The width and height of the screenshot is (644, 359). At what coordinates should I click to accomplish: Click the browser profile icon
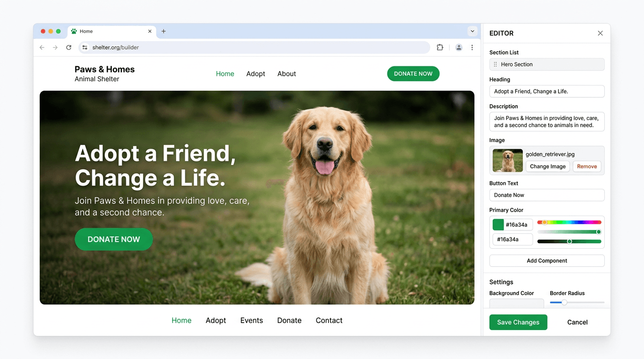point(459,47)
